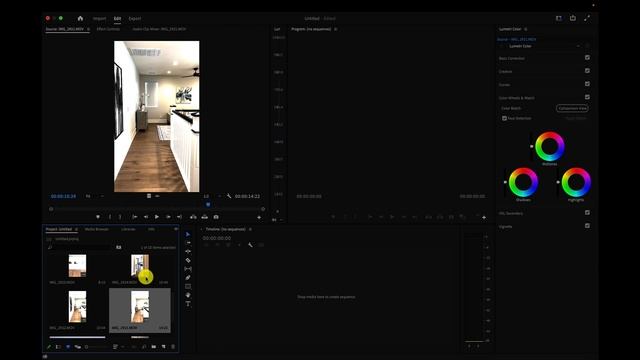This screenshot has width=640, height=360.
Task: Open the Program monitor button editor plus
Action: (x=484, y=218)
